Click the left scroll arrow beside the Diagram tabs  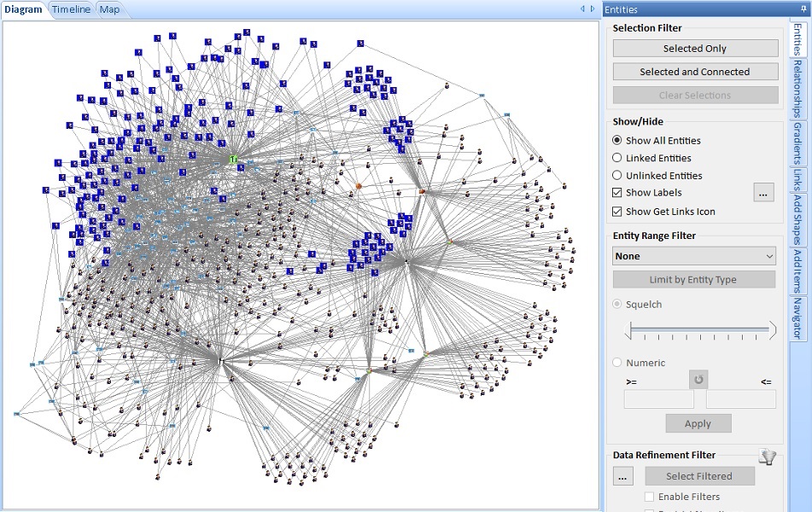pyautogui.click(x=582, y=9)
